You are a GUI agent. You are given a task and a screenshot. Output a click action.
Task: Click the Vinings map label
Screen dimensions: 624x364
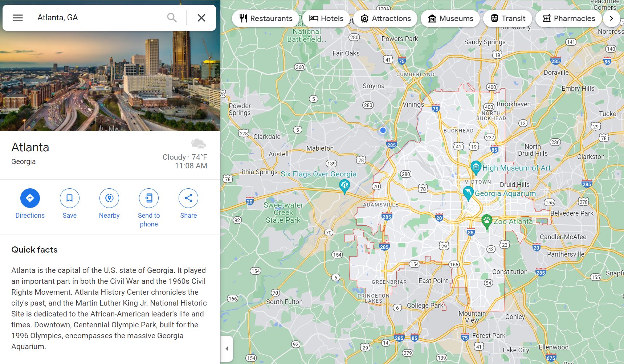pos(413,104)
